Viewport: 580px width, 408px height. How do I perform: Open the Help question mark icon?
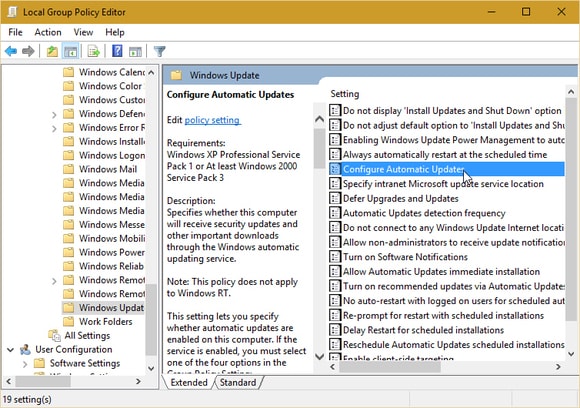[x=117, y=51]
